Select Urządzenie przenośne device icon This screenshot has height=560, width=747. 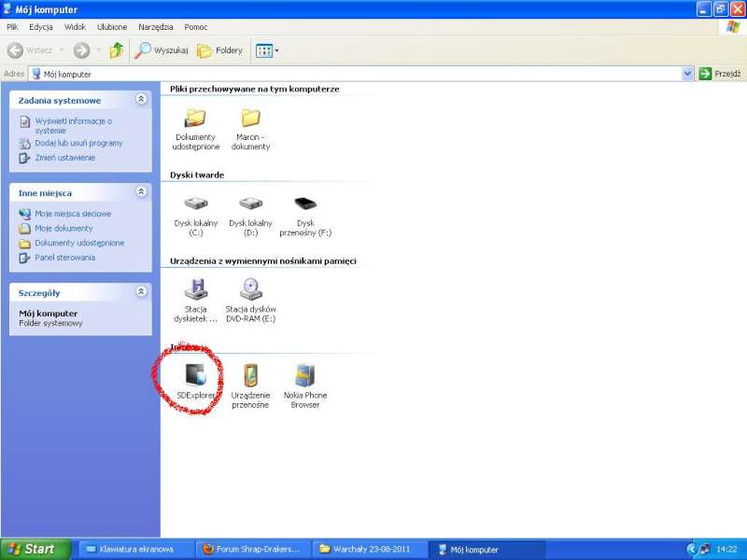tap(250, 376)
